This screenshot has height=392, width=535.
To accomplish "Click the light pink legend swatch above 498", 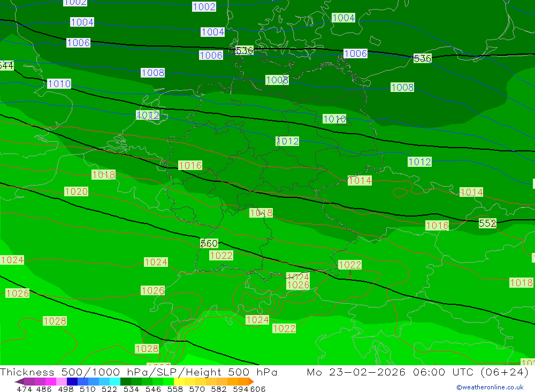I will point(62,381).
